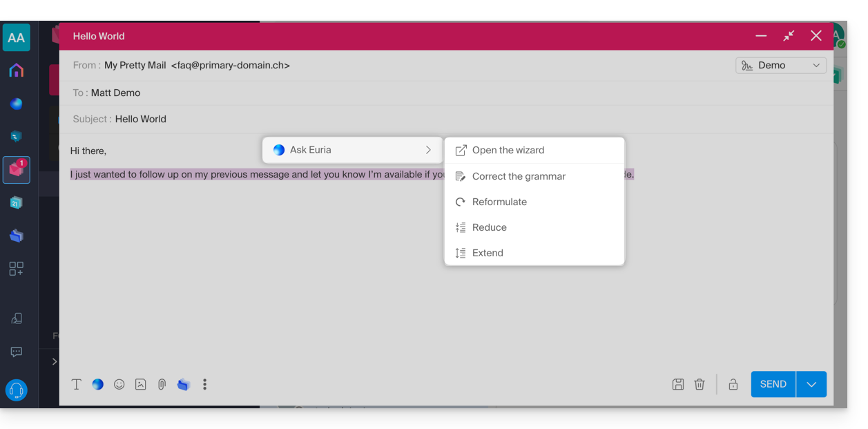Expand the send options arrow beside SEND

click(x=811, y=385)
